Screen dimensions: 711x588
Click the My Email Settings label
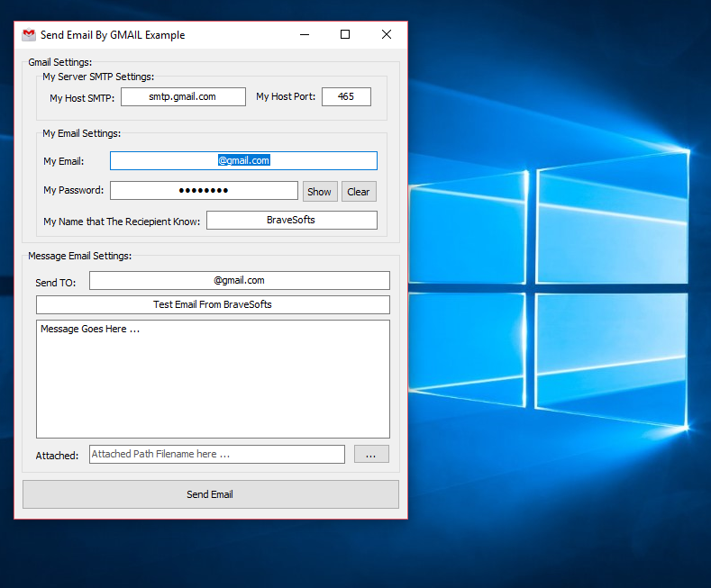82,133
